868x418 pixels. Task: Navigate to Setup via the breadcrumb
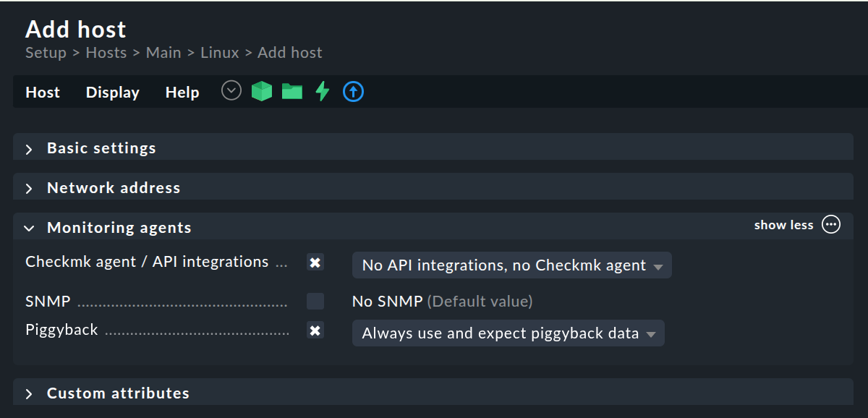[x=45, y=52]
